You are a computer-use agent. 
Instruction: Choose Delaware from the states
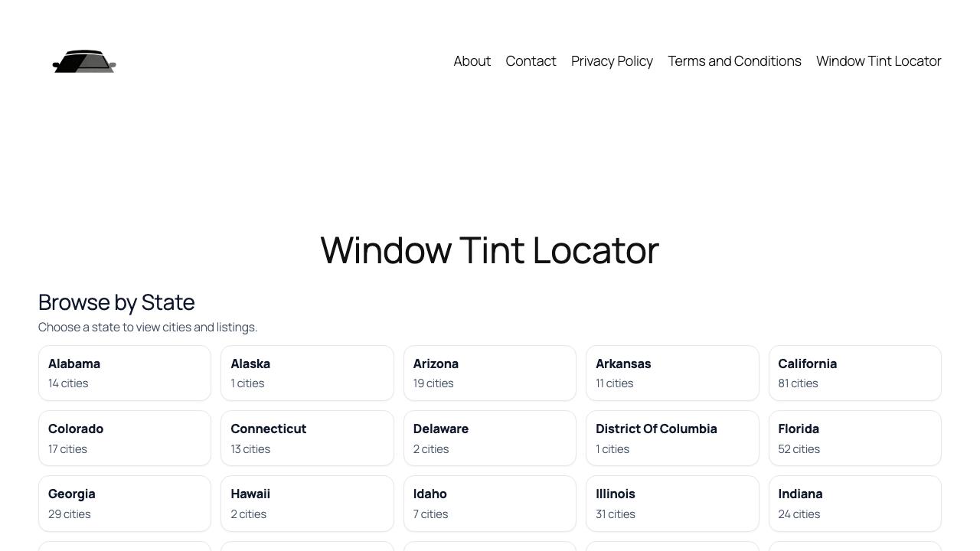tap(489, 438)
